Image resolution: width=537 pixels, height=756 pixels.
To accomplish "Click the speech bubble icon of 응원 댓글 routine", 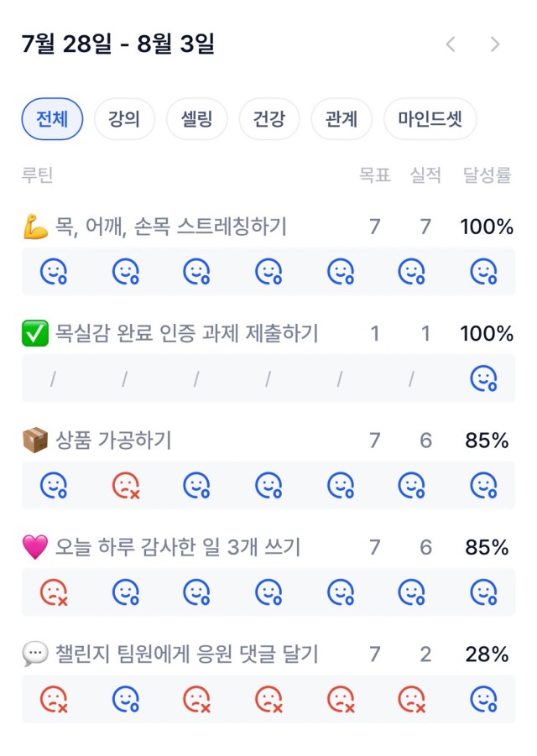I will pos(35,654).
